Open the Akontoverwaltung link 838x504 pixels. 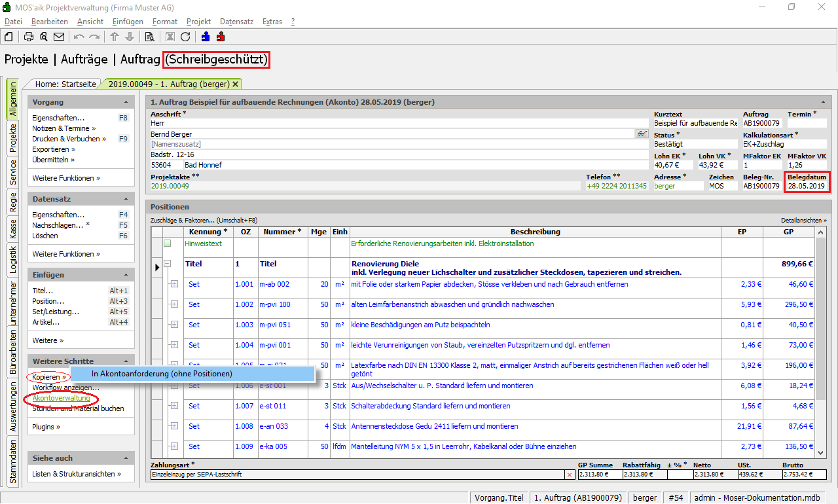click(x=61, y=398)
